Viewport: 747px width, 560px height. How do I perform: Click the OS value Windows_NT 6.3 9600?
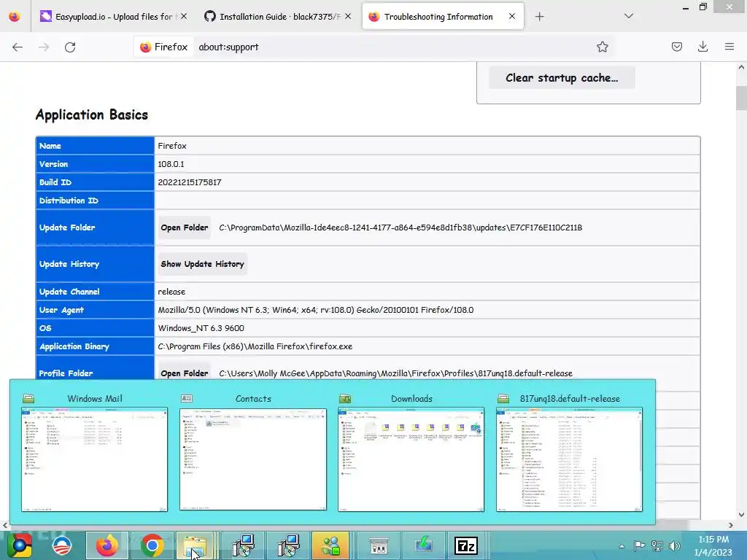click(x=201, y=328)
